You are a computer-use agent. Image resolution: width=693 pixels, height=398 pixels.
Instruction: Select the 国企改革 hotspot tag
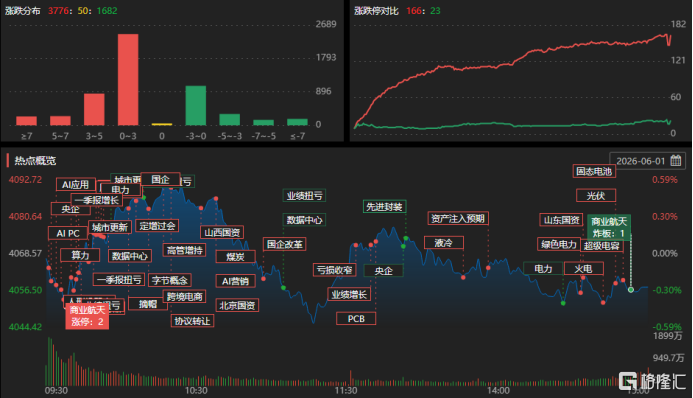285,244
